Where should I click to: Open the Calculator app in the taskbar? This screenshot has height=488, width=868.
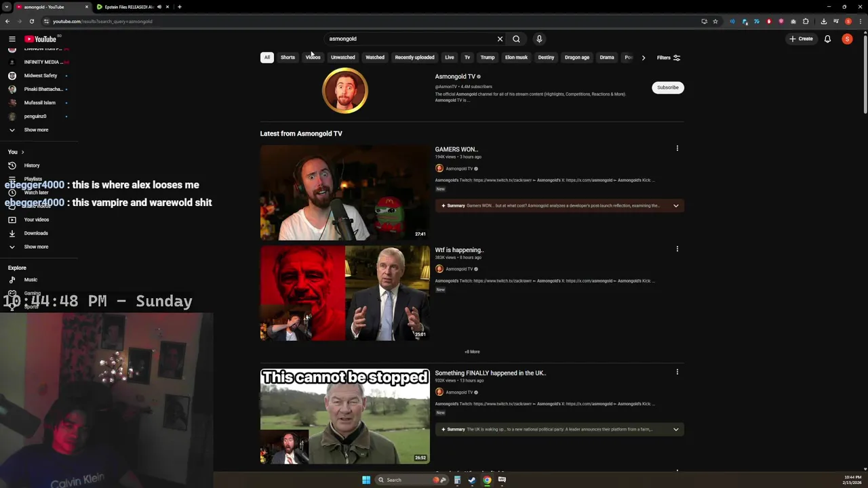click(457, 480)
